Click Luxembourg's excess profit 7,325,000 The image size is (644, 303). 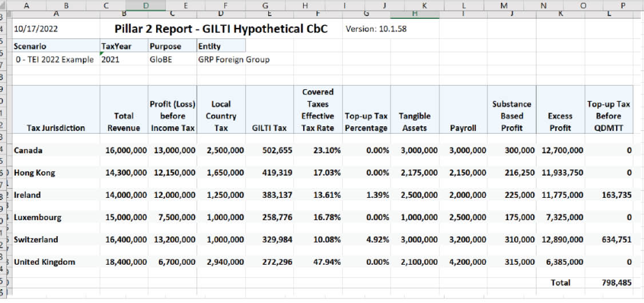click(x=560, y=217)
